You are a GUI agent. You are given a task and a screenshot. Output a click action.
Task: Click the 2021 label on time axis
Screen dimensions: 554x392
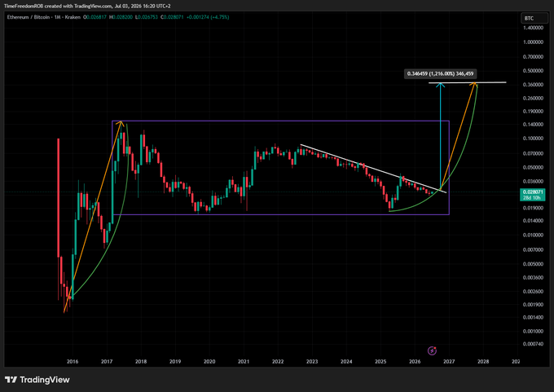tap(244, 362)
